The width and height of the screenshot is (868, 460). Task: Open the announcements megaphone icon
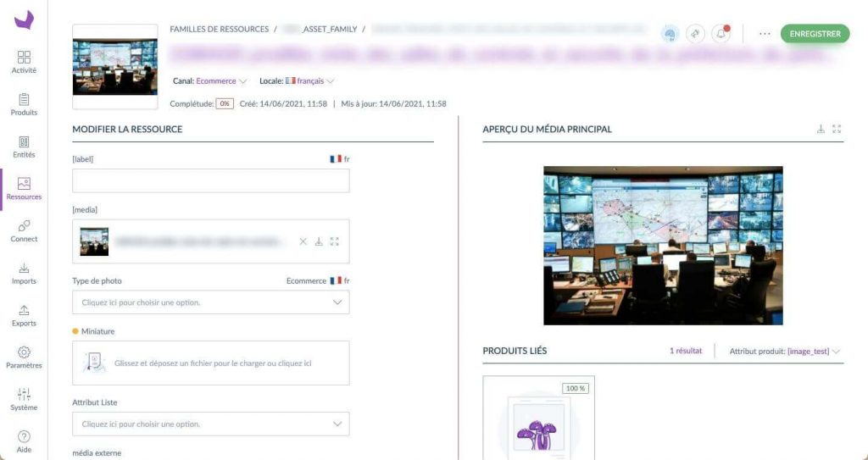point(695,34)
